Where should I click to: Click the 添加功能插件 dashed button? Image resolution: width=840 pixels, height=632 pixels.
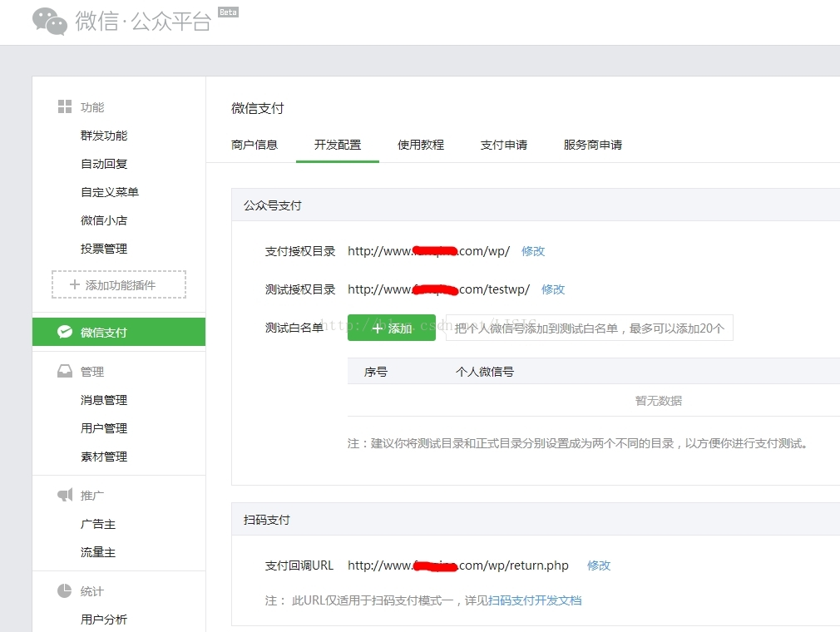pyautogui.click(x=119, y=284)
